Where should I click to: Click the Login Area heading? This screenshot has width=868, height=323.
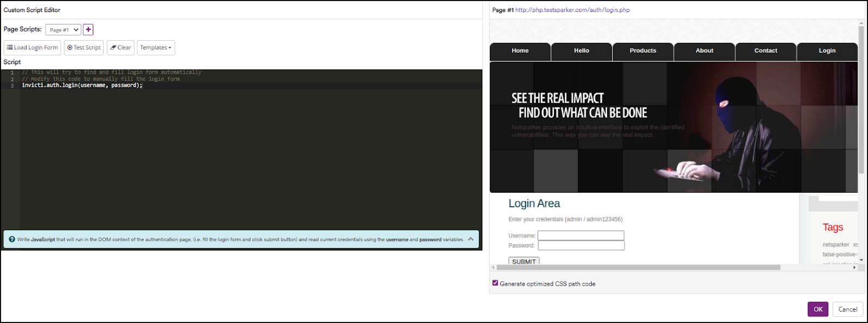pyautogui.click(x=534, y=204)
